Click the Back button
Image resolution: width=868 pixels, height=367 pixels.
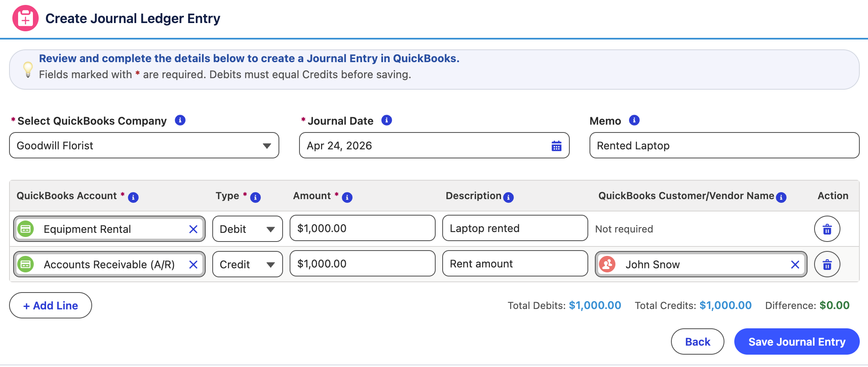(x=698, y=341)
